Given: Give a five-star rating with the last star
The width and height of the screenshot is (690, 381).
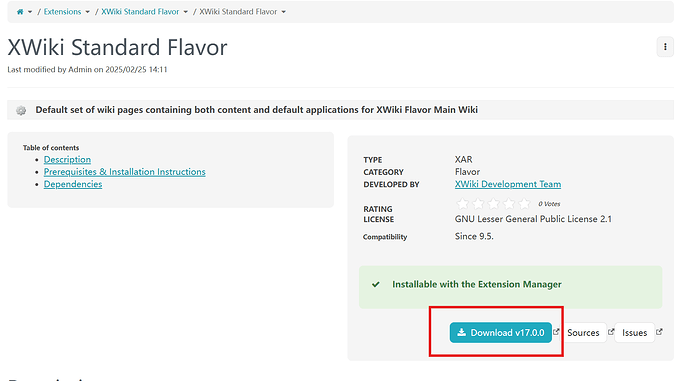Looking at the screenshot, I should 524,204.
